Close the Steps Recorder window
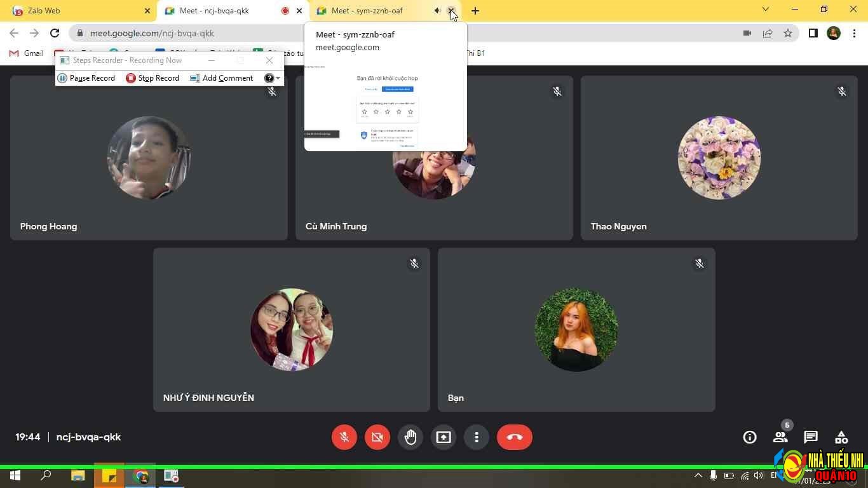 (269, 60)
